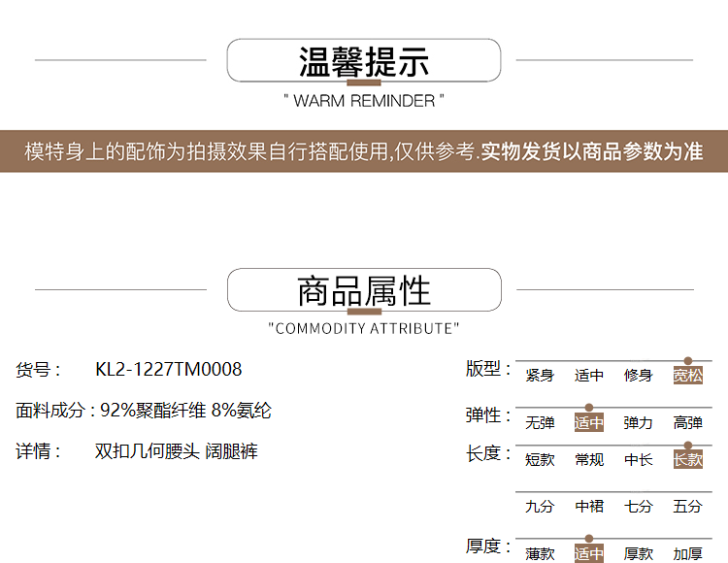Image resolution: width=728 pixels, height=563 pixels.
Task: Click the highlighted 长款 length option
Action: click(x=687, y=460)
